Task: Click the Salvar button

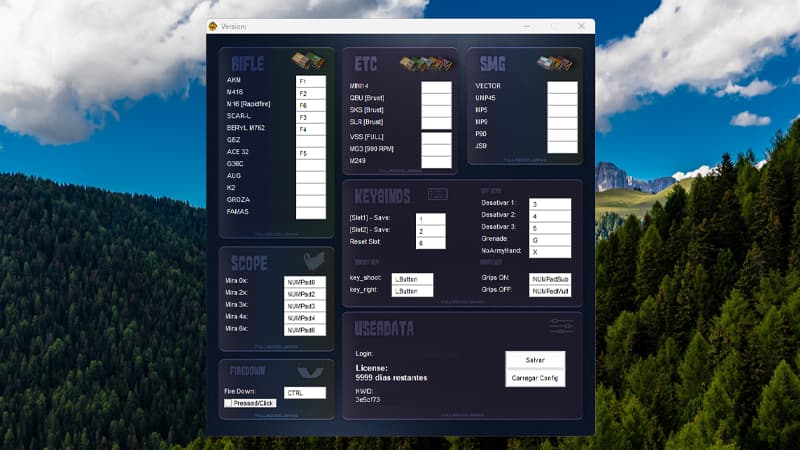Action: click(x=535, y=360)
